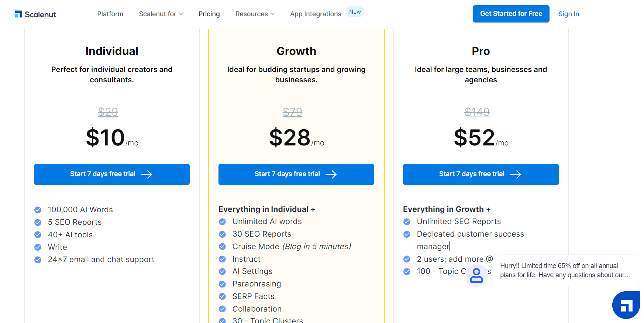
Task: Open the Platform menu item
Action: (x=110, y=14)
